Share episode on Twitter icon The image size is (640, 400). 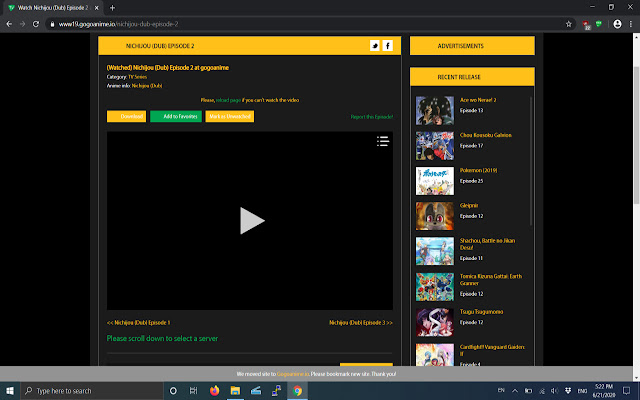point(375,46)
